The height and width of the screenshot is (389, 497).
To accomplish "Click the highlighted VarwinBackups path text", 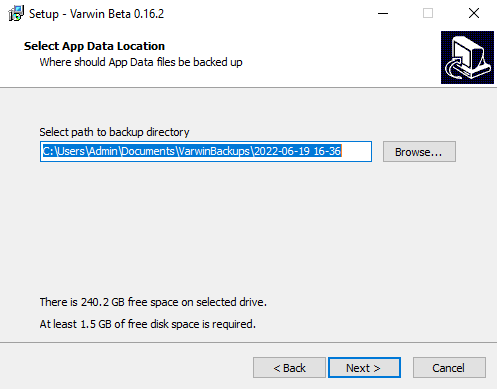I will [192, 151].
